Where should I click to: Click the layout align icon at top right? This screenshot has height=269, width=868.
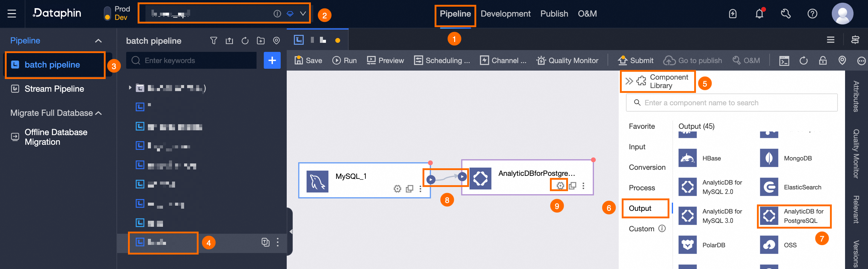click(855, 40)
